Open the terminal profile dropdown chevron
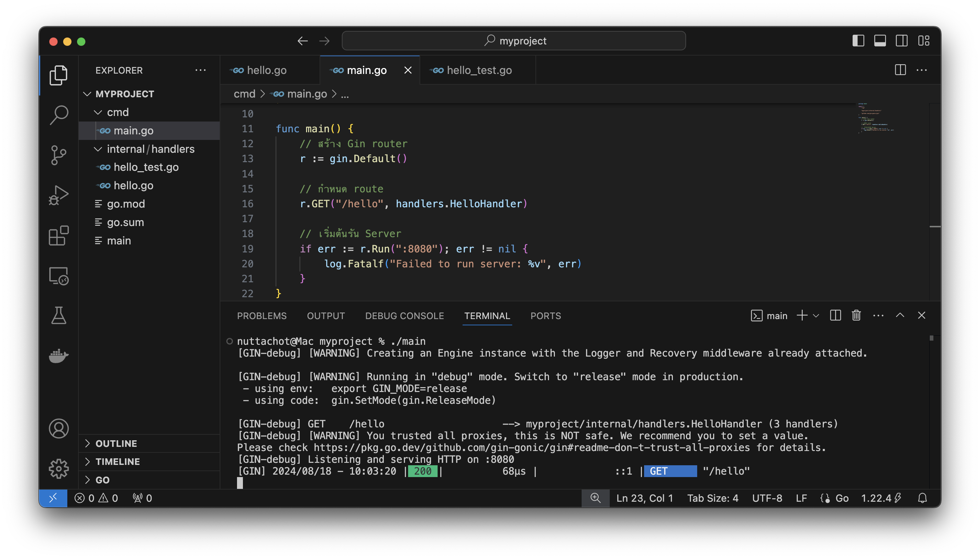980x559 pixels. tap(816, 315)
